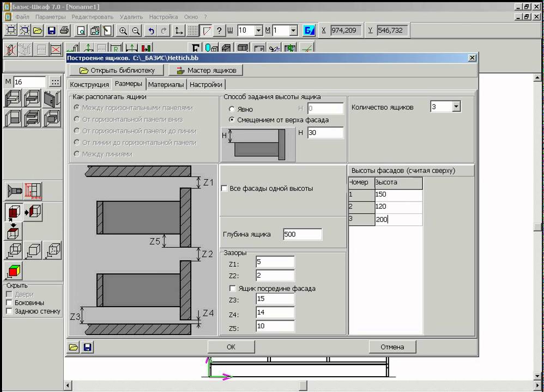544x392 pixels.
Task: Toggle Заднюю стенку hide checkbox
Action: 9,311
